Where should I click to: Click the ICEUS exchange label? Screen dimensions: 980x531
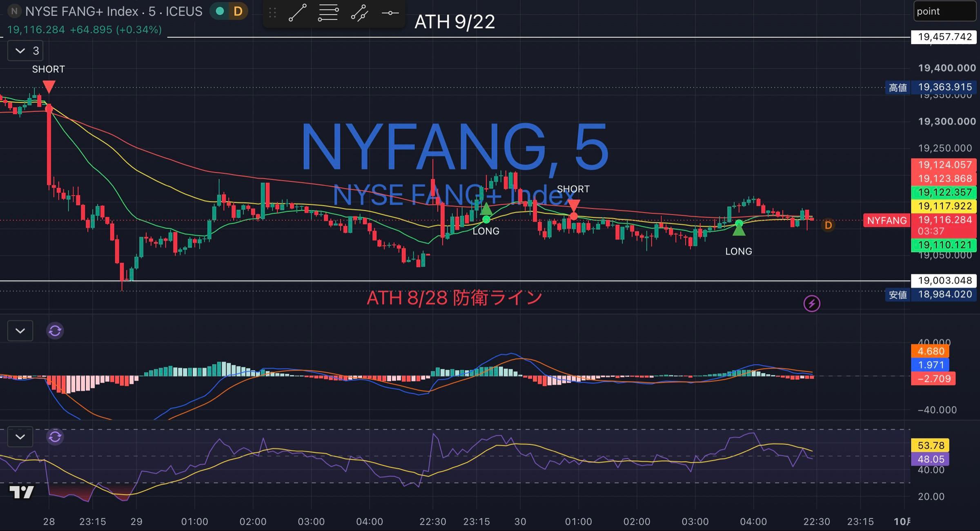tap(184, 11)
